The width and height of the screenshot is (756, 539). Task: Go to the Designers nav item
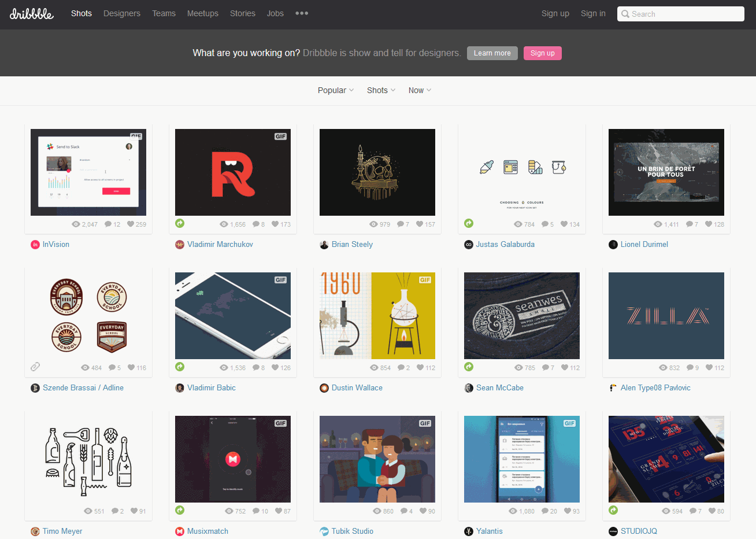click(x=122, y=13)
